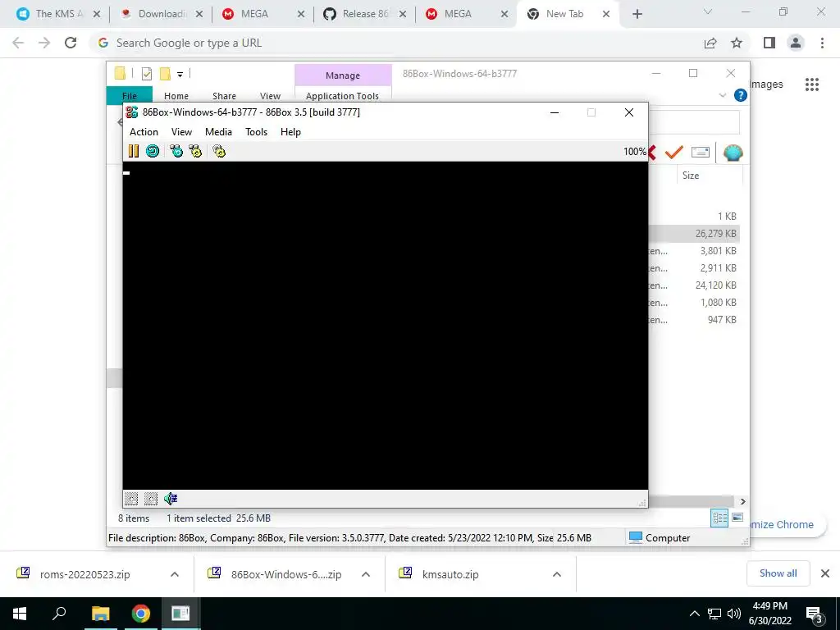The image size is (840, 630).
Task: Open File Explorer from the taskbar
Action: 100,614
